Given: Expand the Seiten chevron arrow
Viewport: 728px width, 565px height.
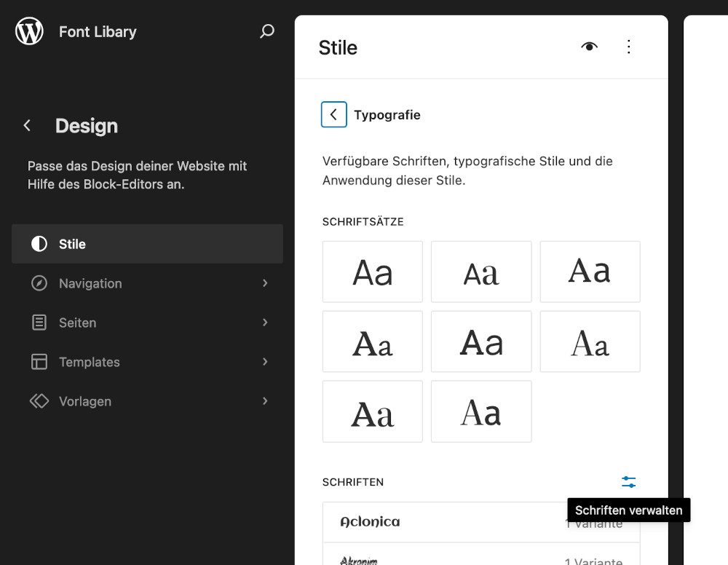Looking at the screenshot, I should pyautogui.click(x=265, y=323).
